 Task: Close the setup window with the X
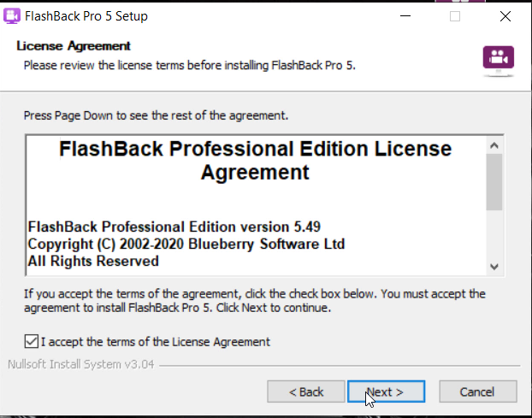point(505,15)
